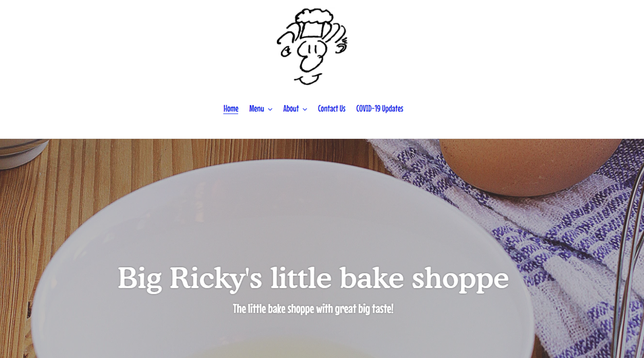Open the Home navigation link
Image resolution: width=644 pixels, height=358 pixels.
[x=231, y=109]
